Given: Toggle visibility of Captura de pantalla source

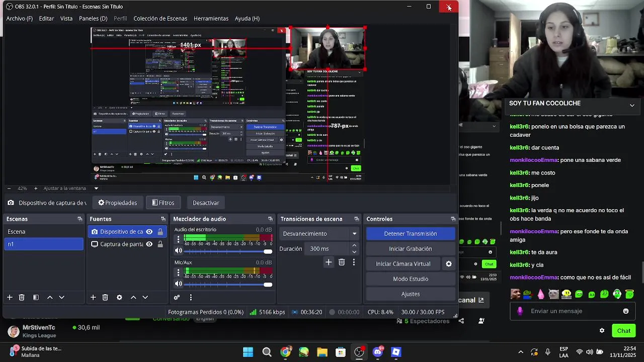Looking at the screenshot, I should [x=149, y=244].
